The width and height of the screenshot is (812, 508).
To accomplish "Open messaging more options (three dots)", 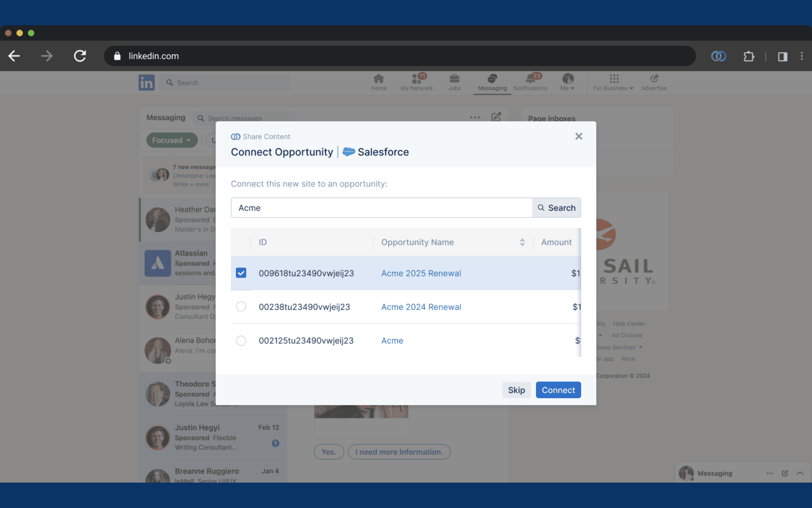I will [x=475, y=117].
